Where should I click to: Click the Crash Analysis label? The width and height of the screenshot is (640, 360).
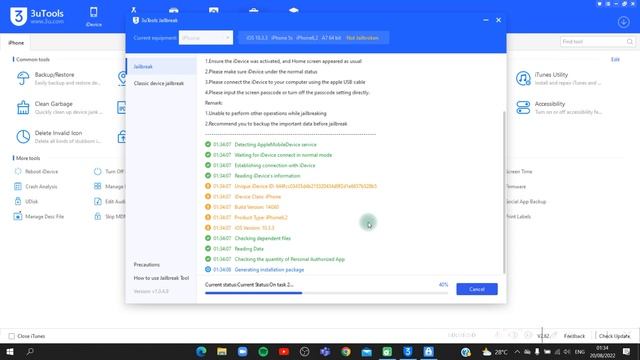41,187
